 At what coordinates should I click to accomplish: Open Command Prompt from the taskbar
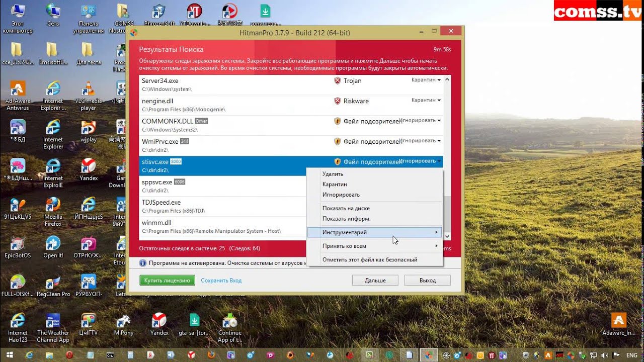110,355
